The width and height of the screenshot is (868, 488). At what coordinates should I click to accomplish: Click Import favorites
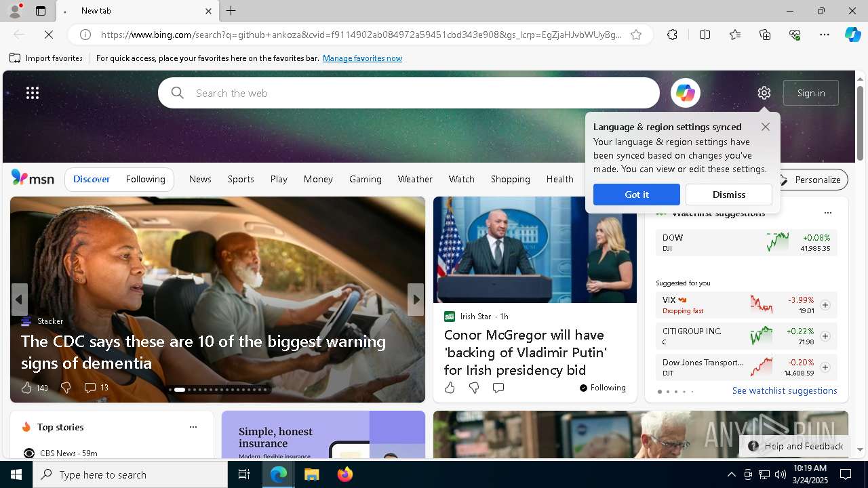coord(46,58)
